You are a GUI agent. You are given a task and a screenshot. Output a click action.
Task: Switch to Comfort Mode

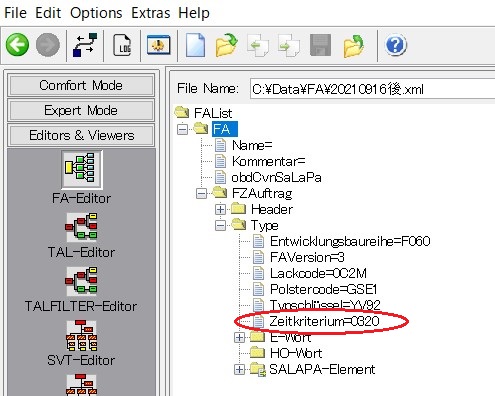[x=81, y=85]
